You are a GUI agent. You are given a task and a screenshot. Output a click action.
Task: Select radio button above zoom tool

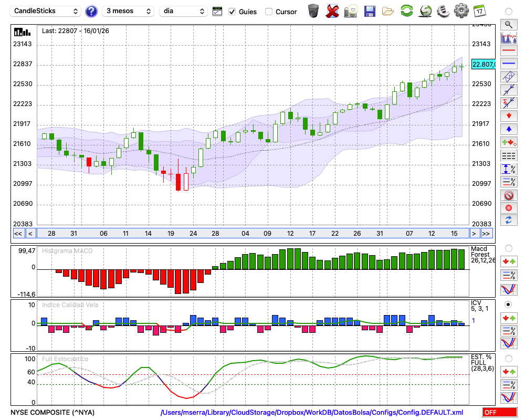tap(509, 12)
